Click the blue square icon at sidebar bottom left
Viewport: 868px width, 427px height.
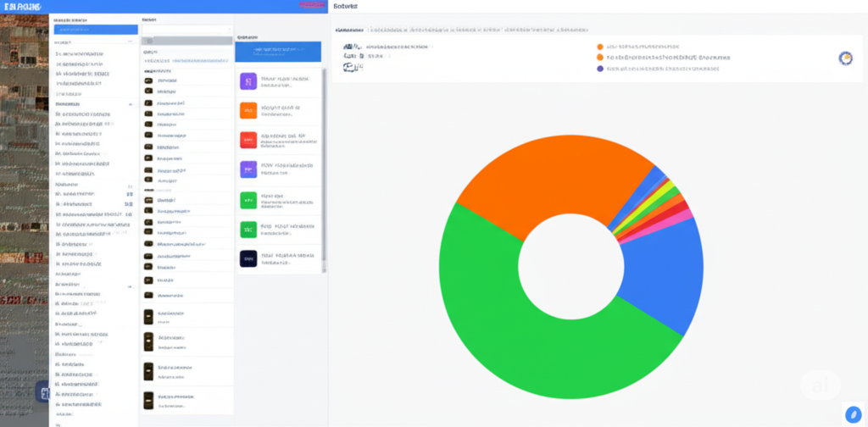click(x=42, y=391)
